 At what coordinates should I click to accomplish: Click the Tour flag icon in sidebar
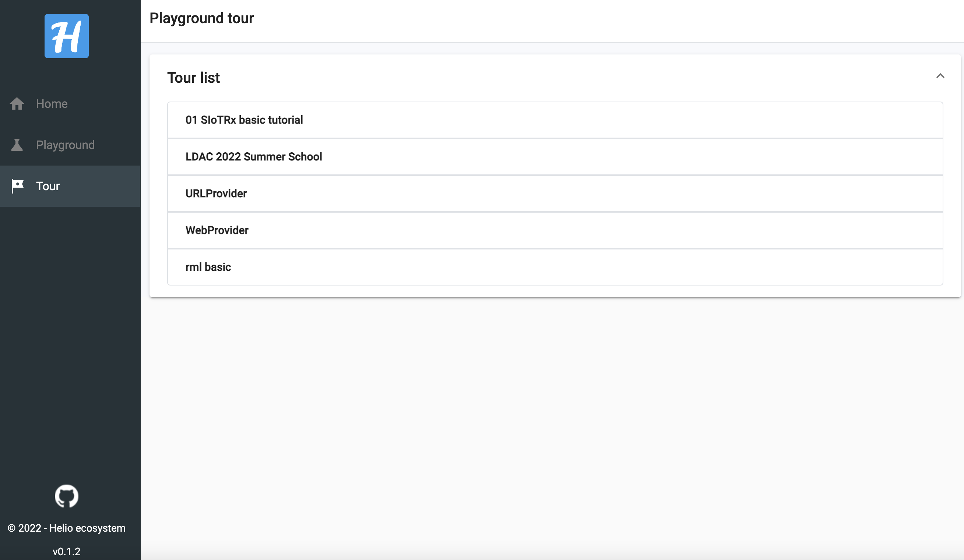(x=17, y=185)
